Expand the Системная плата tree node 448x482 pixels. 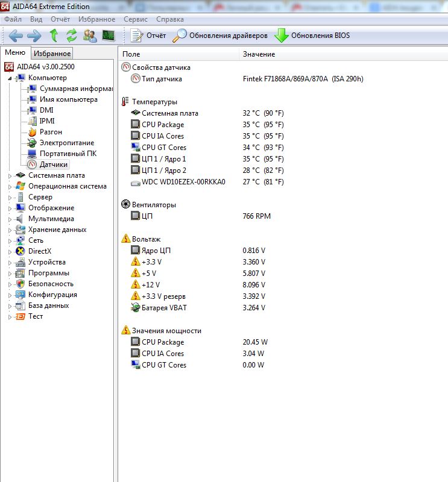point(10,176)
